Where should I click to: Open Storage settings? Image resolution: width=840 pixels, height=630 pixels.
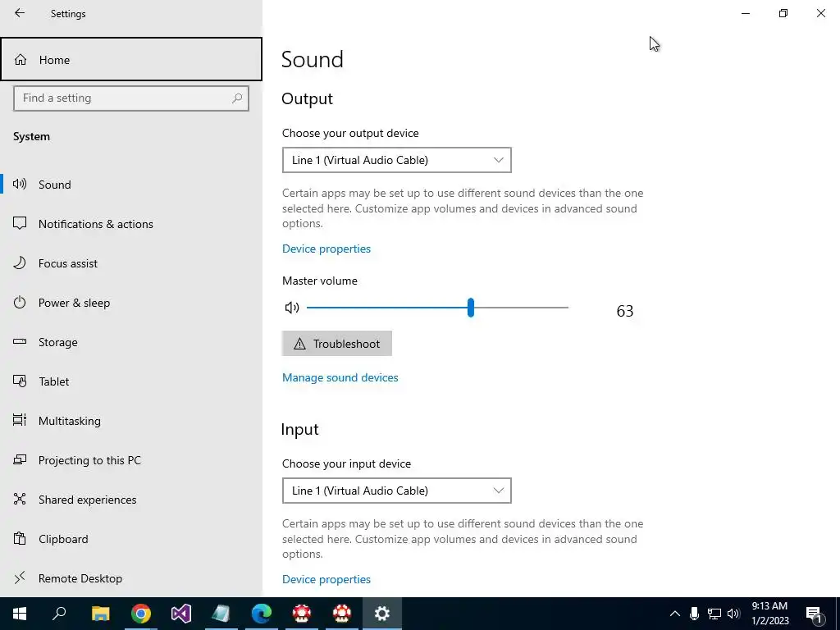(x=131, y=342)
